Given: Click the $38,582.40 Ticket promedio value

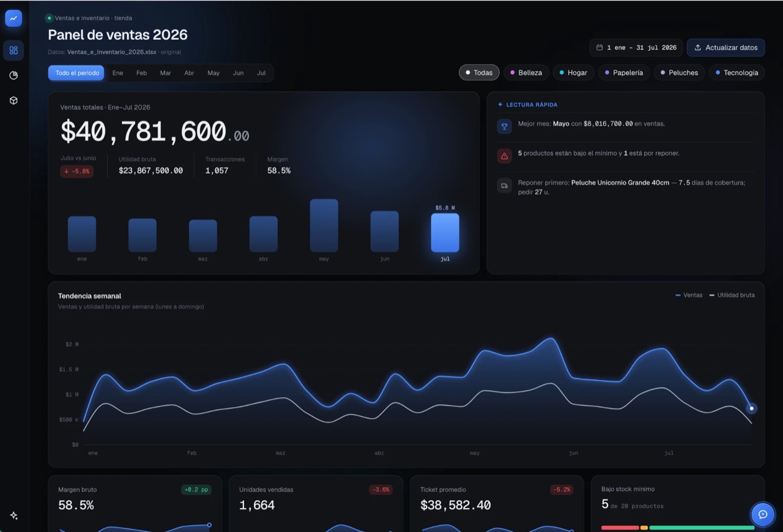Looking at the screenshot, I should (x=456, y=505).
